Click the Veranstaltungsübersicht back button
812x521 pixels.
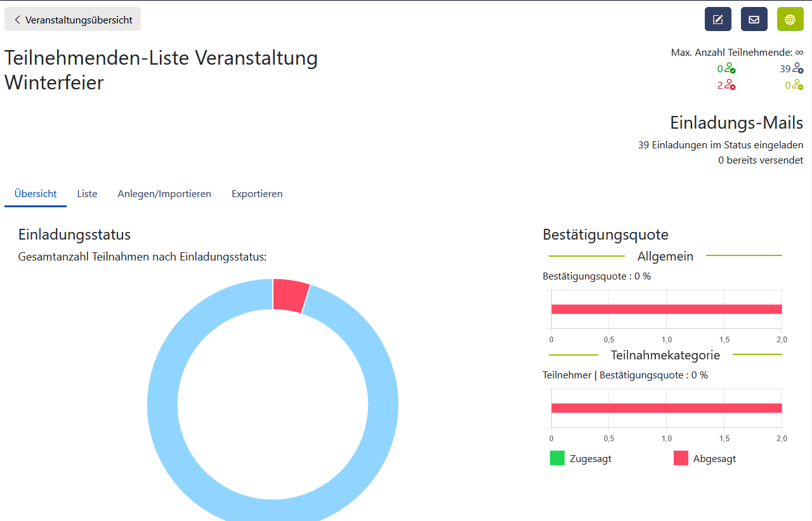pyautogui.click(x=72, y=19)
